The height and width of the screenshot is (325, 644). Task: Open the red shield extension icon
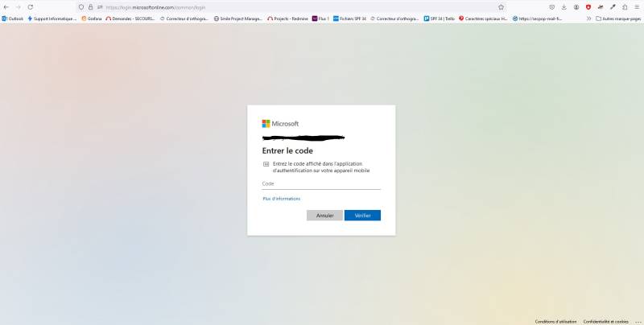point(588,7)
